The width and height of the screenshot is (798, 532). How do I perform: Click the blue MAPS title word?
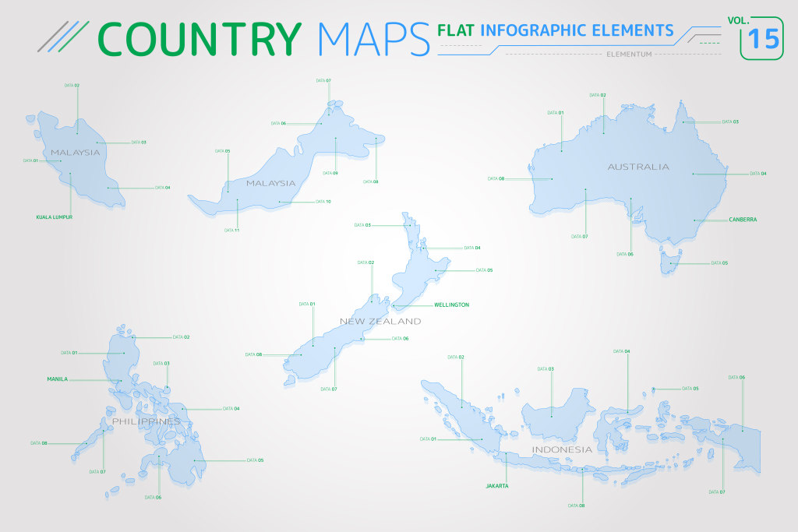374,37
